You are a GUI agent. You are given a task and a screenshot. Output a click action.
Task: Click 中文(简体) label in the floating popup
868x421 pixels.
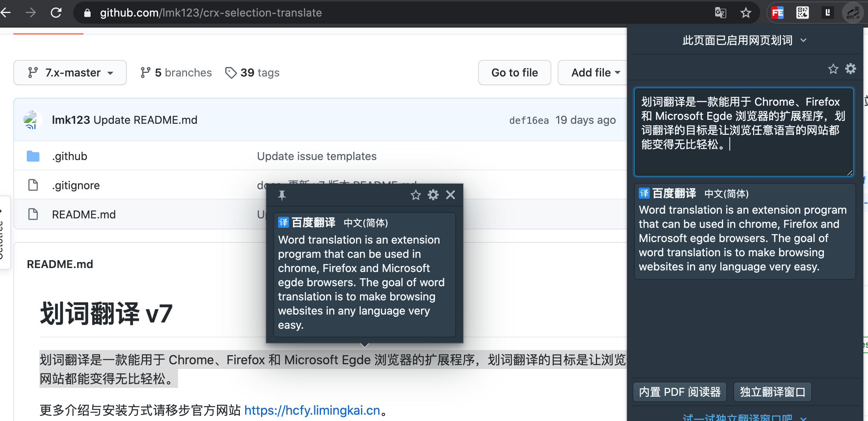(x=366, y=223)
